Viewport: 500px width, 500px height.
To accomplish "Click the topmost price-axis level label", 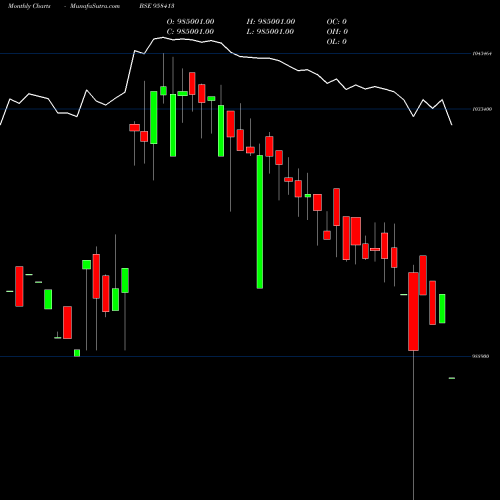I will [482, 53].
